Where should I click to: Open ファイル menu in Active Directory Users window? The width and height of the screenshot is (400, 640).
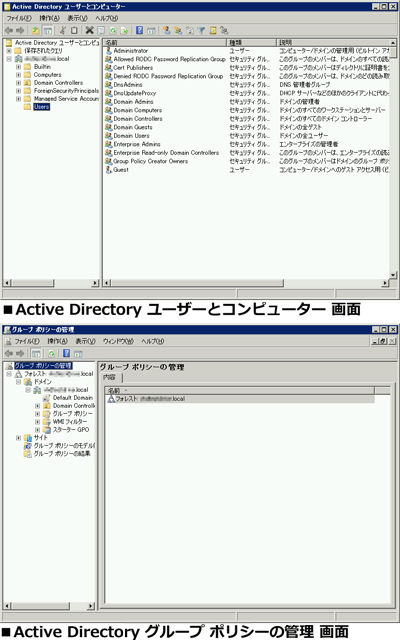pyautogui.click(x=19, y=18)
